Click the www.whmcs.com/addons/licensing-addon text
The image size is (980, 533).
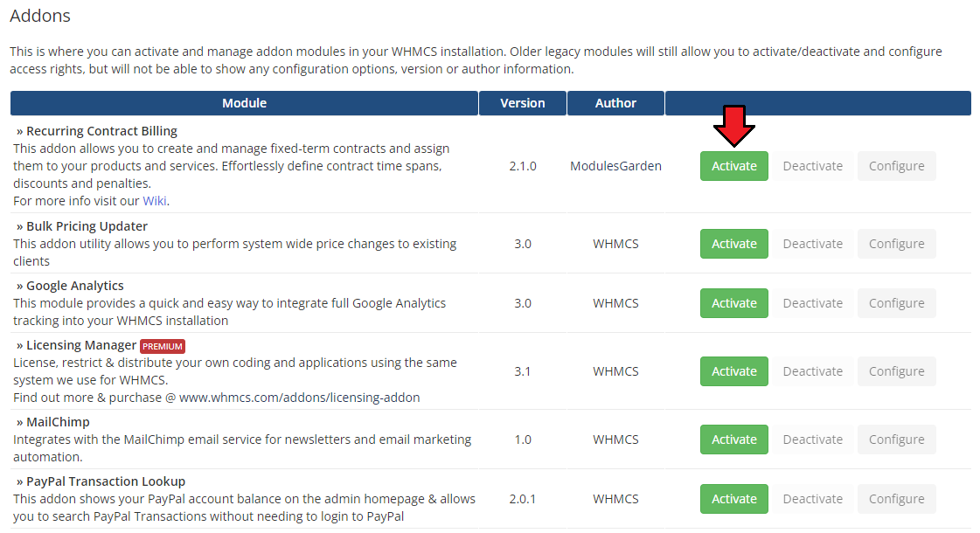299,398
